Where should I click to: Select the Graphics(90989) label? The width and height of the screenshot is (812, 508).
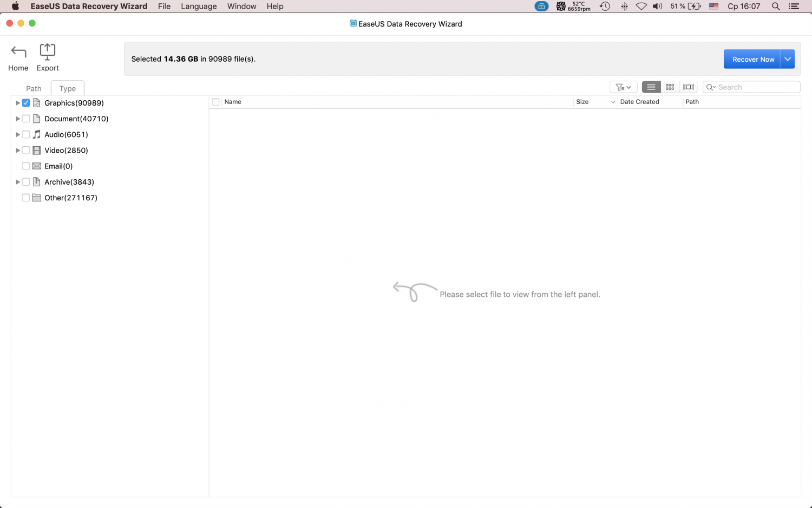(74, 103)
